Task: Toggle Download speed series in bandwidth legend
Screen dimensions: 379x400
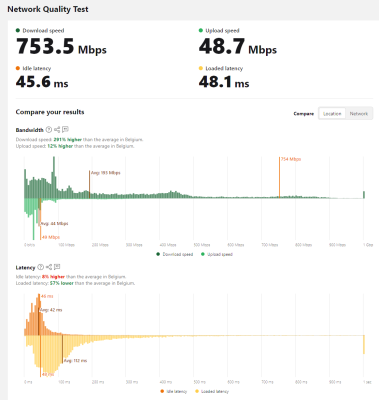Action: (175, 254)
